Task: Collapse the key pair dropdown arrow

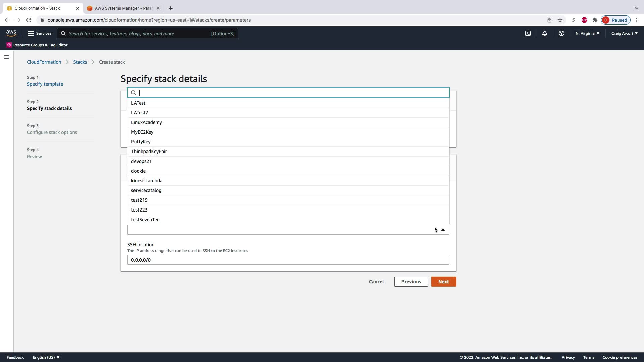Action: [443, 230]
